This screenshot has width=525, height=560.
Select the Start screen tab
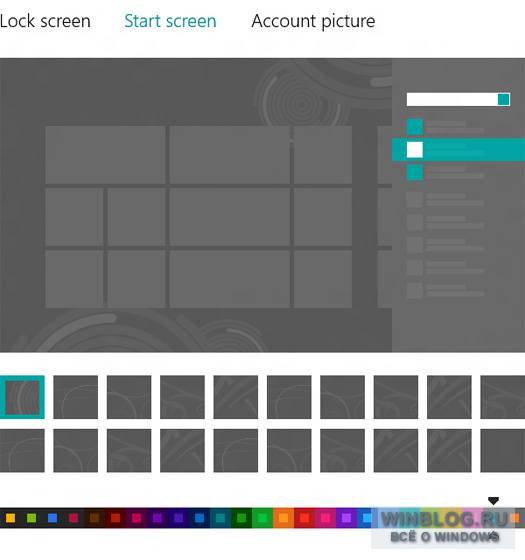tap(170, 21)
